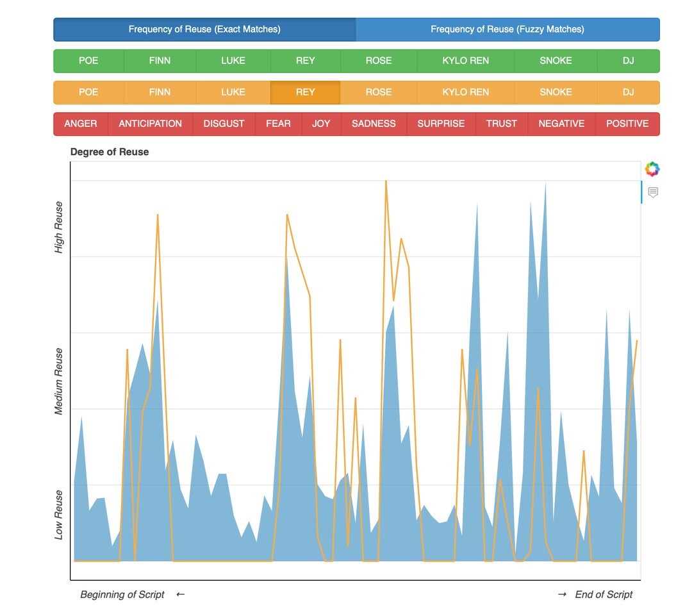Toggle the orange REY button
This screenshot has width=685, height=616.
305,92
